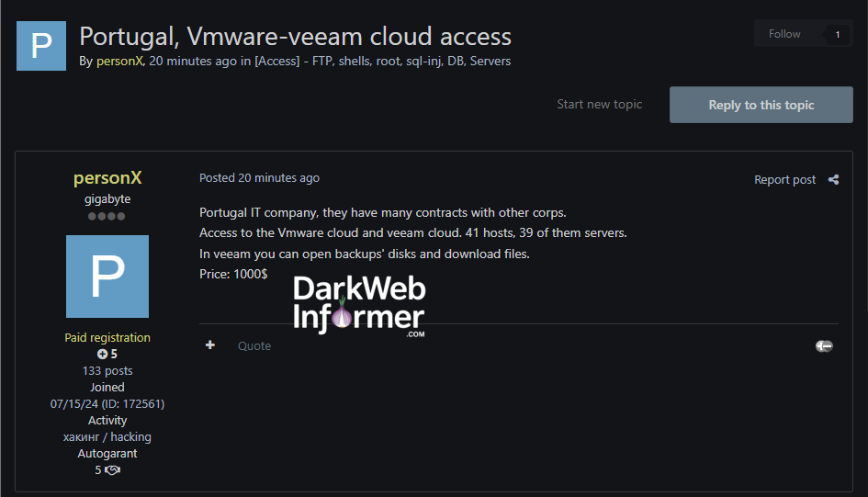Click the Posted 20 minutes ago timestamp
The width and height of the screenshot is (868, 497).
pos(259,178)
